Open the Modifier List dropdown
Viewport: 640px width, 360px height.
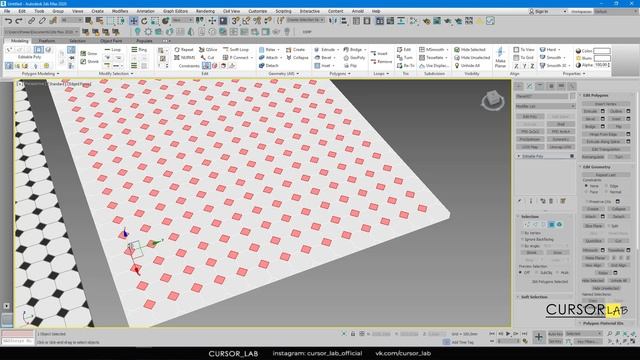[x=545, y=106]
